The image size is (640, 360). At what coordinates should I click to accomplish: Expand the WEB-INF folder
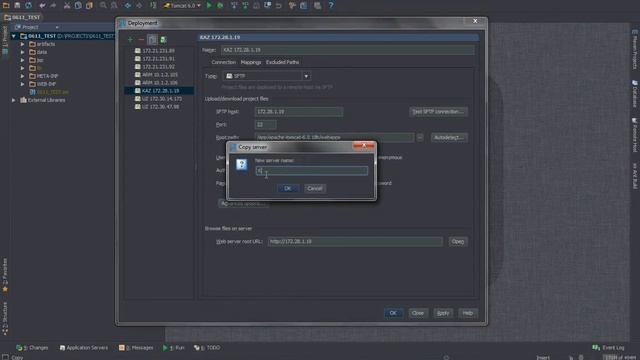[23, 84]
